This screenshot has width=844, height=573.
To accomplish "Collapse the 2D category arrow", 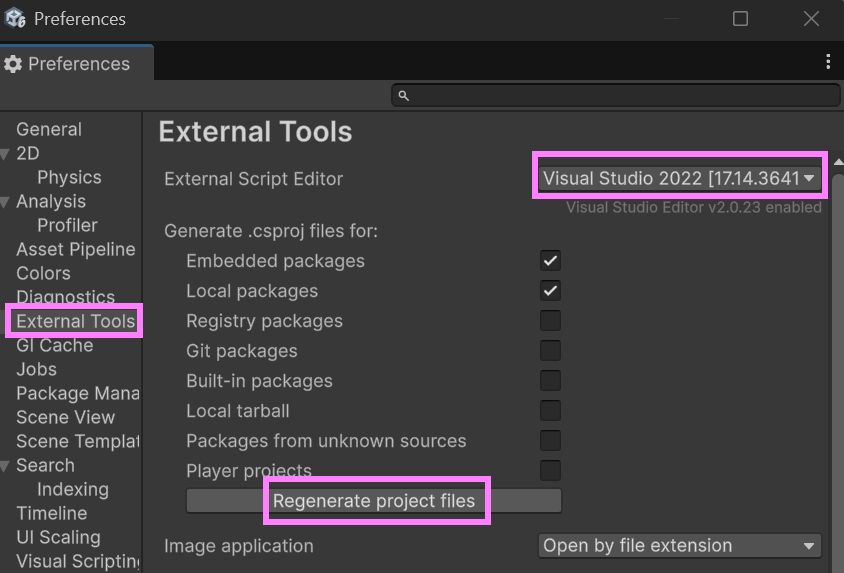I will 5,154.
